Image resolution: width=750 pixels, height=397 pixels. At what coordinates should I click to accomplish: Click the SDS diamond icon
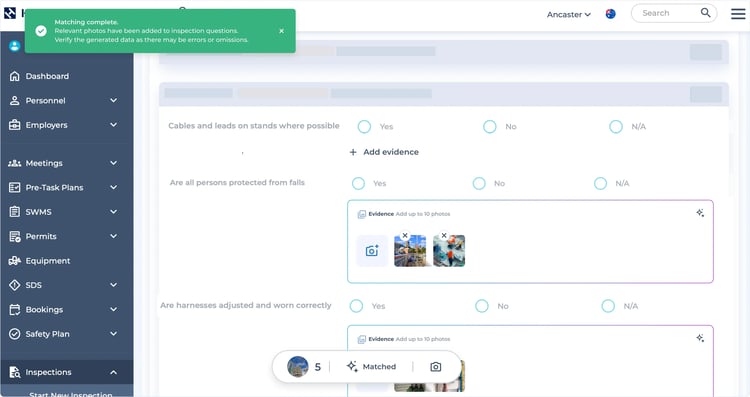click(x=15, y=285)
